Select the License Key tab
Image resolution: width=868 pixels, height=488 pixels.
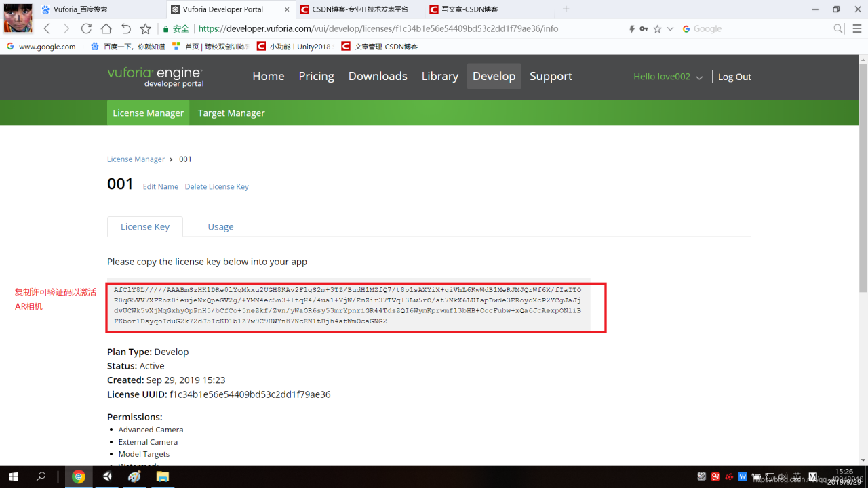click(x=145, y=226)
